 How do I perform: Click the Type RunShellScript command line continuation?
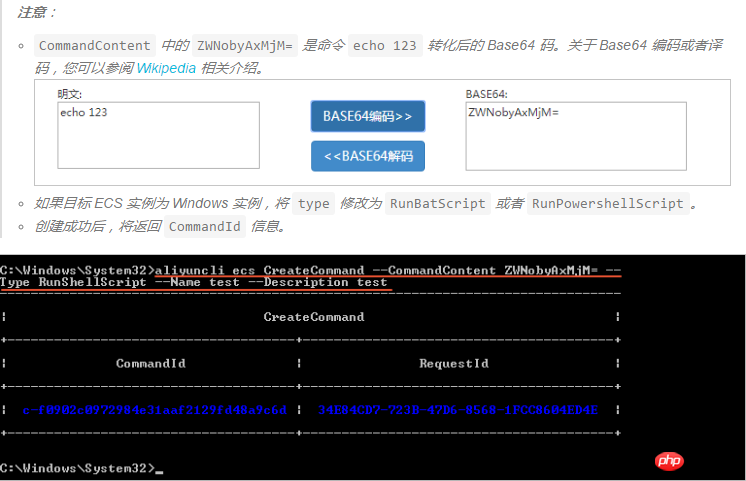pos(194,282)
